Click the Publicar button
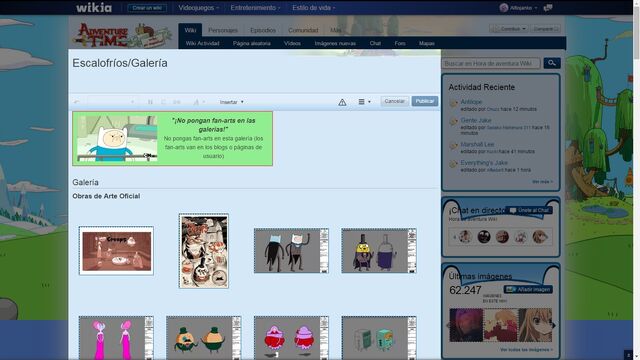 (425, 101)
